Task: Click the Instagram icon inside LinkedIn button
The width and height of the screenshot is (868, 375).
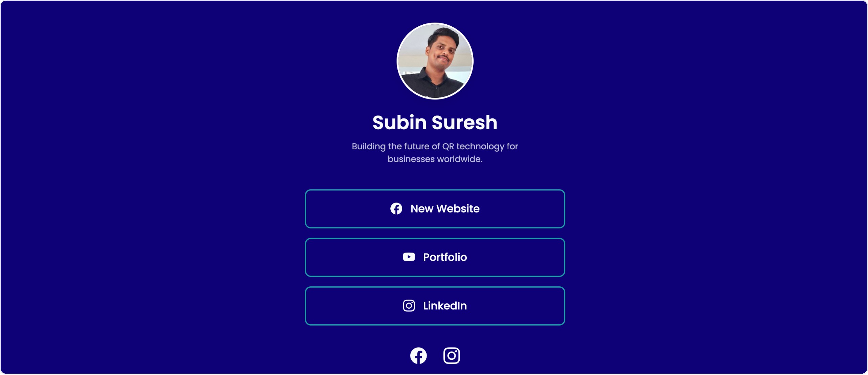Action: click(409, 306)
